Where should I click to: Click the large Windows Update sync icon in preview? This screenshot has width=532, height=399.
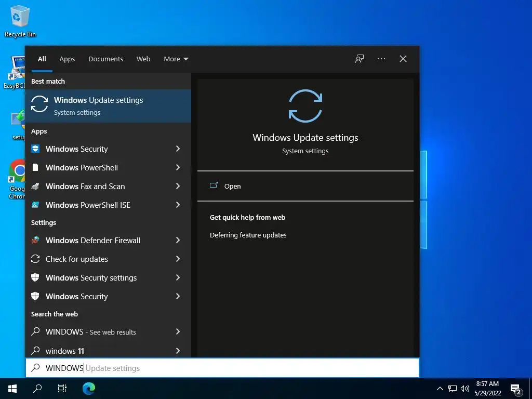(x=305, y=106)
